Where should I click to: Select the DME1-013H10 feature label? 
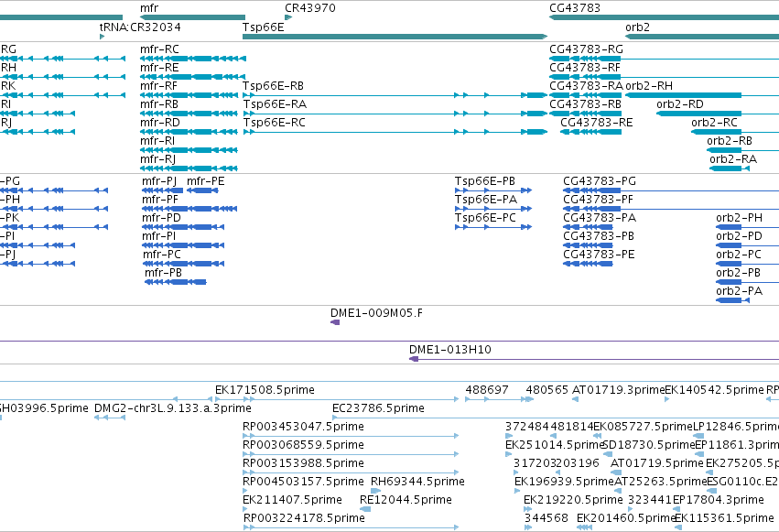pyautogui.click(x=450, y=350)
